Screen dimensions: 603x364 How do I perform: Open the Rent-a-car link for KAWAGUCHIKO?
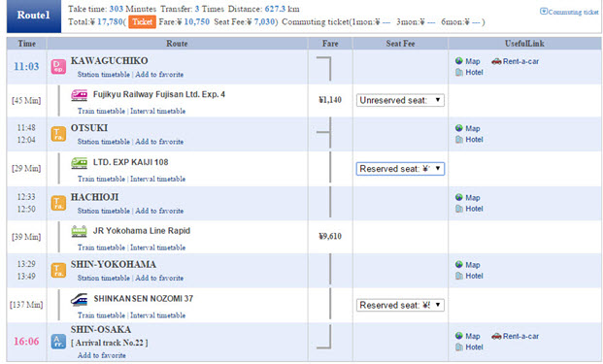tap(516, 61)
